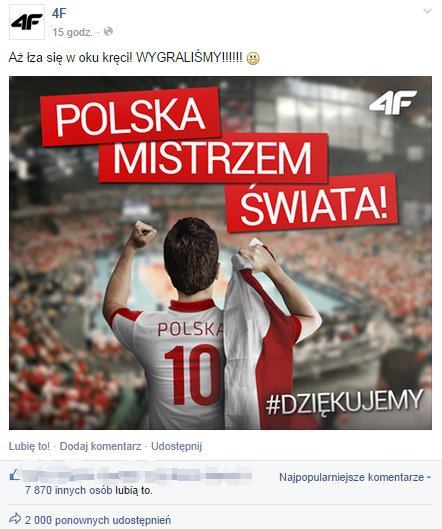Click the public globe privacy icon
Screen dimensions: 442x529
pos(108,32)
